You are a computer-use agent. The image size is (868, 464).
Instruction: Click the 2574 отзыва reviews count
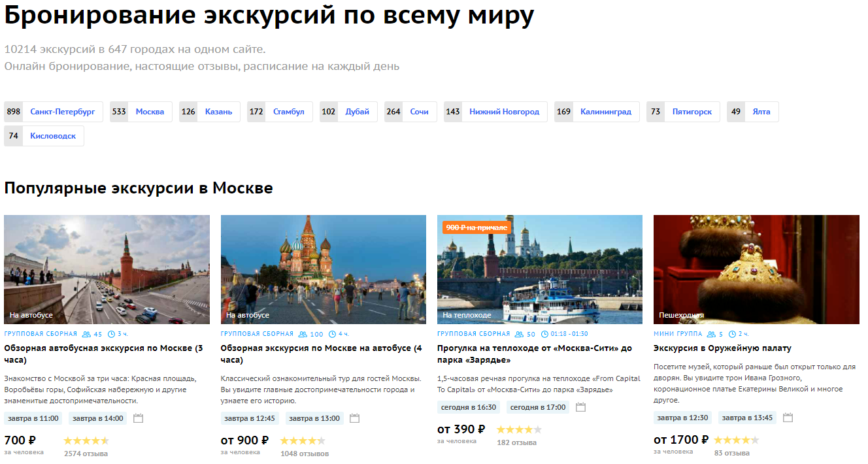point(86,454)
